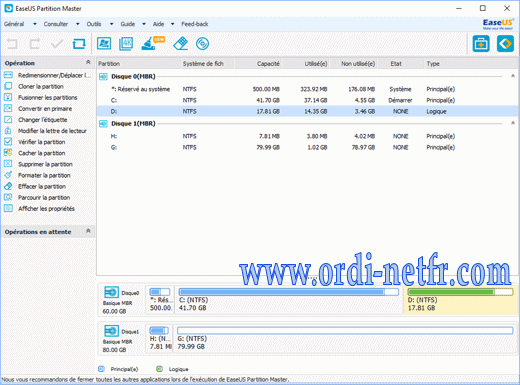Select the Disque1 Basique MBR 80.00 GB block

pos(121,339)
